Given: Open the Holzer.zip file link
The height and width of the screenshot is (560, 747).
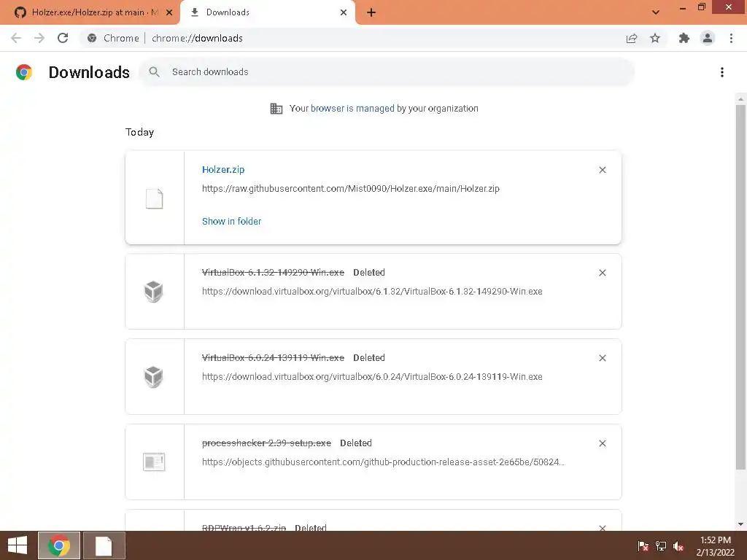Looking at the screenshot, I should tap(223, 169).
